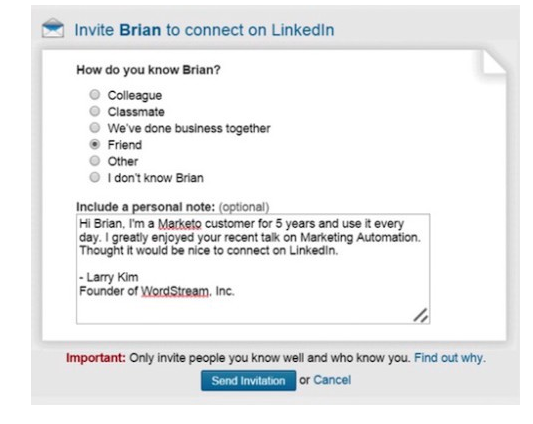The image size is (533, 424).
Task: Select the Friend radio button
Action: click(94, 145)
